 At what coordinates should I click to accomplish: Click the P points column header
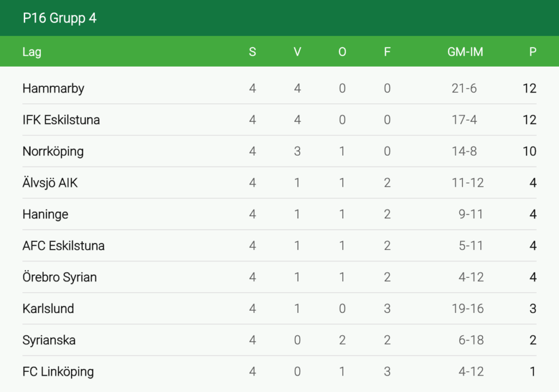coord(533,52)
